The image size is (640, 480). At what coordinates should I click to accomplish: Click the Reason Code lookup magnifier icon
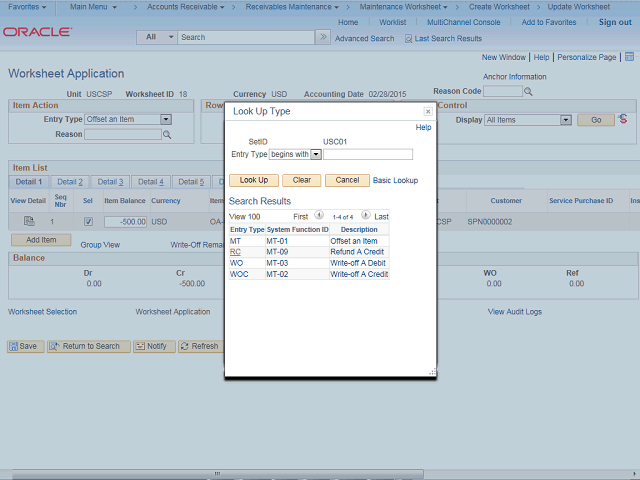[x=528, y=91]
